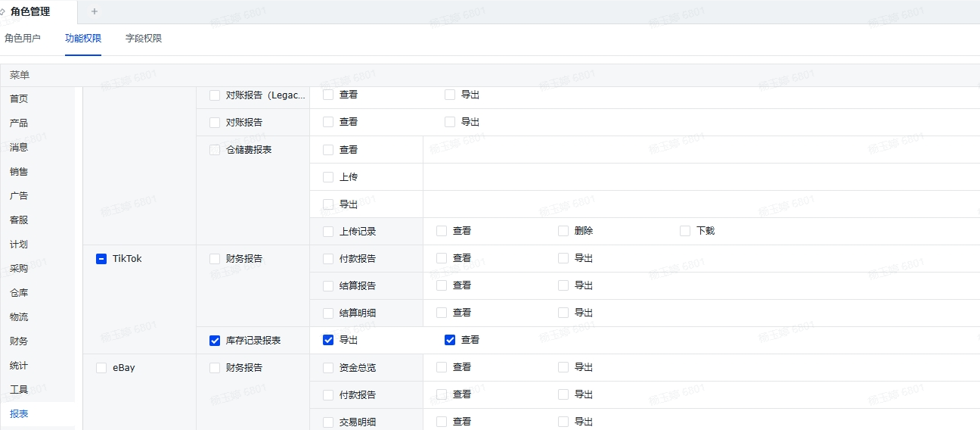Select 首页 in the menu sidebar
The image size is (980, 430).
click(x=19, y=99)
